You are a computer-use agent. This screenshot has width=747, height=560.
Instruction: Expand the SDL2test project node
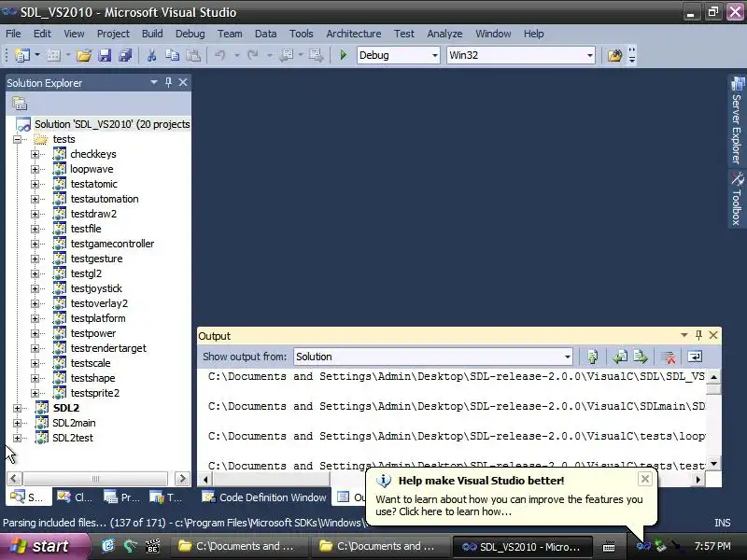17,438
